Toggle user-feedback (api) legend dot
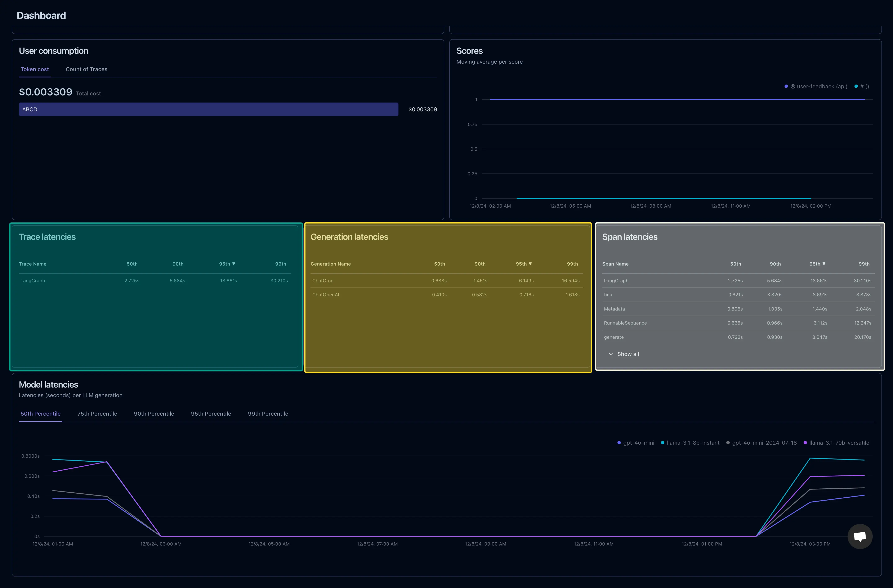Image resolution: width=893 pixels, height=588 pixels. coord(786,86)
